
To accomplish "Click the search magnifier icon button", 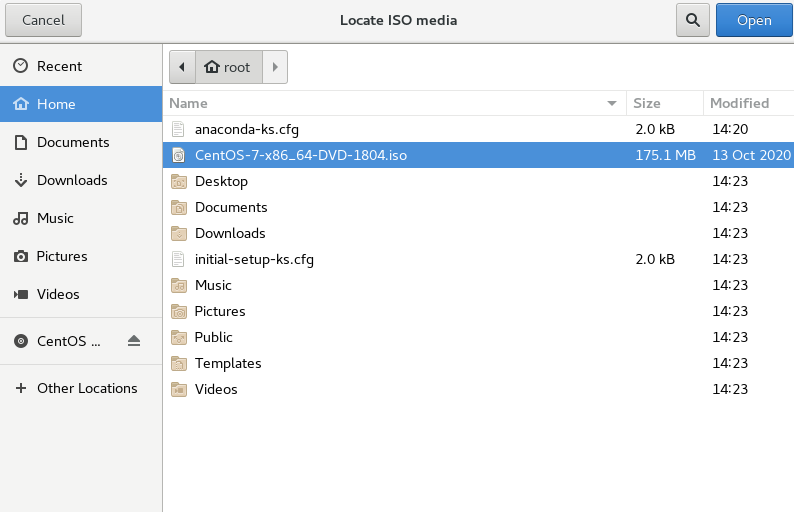I will pos(693,20).
